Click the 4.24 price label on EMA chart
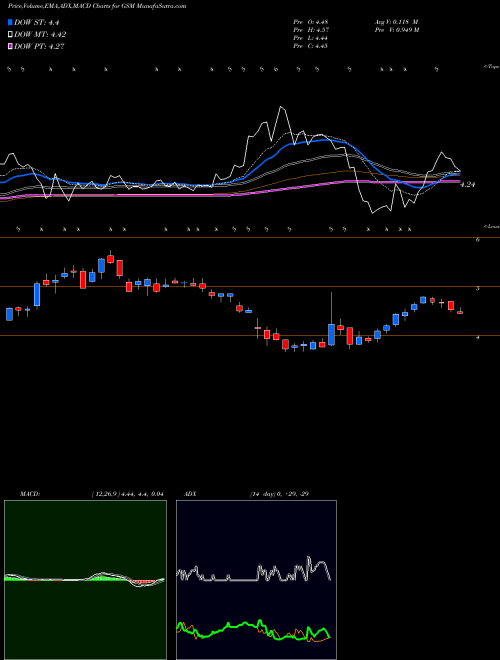 tap(468, 184)
